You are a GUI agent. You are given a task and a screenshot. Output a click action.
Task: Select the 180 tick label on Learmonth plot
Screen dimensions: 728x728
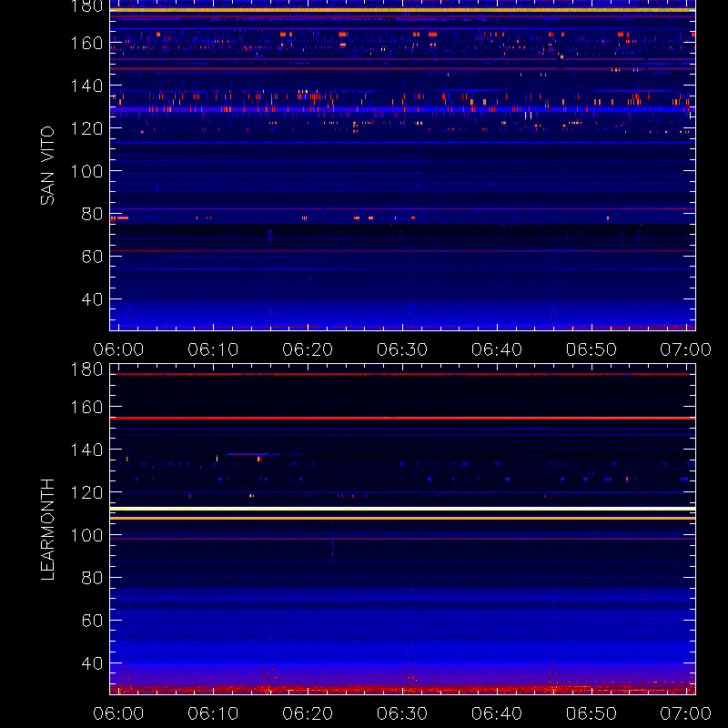tap(86, 369)
